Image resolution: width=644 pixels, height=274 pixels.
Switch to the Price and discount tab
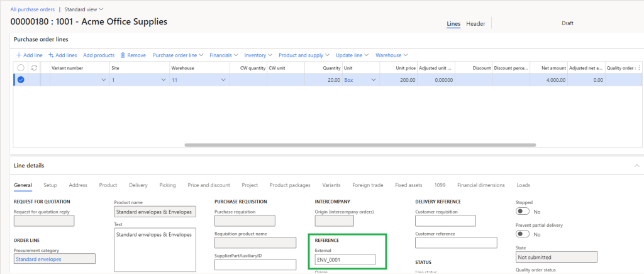coord(209,185)
